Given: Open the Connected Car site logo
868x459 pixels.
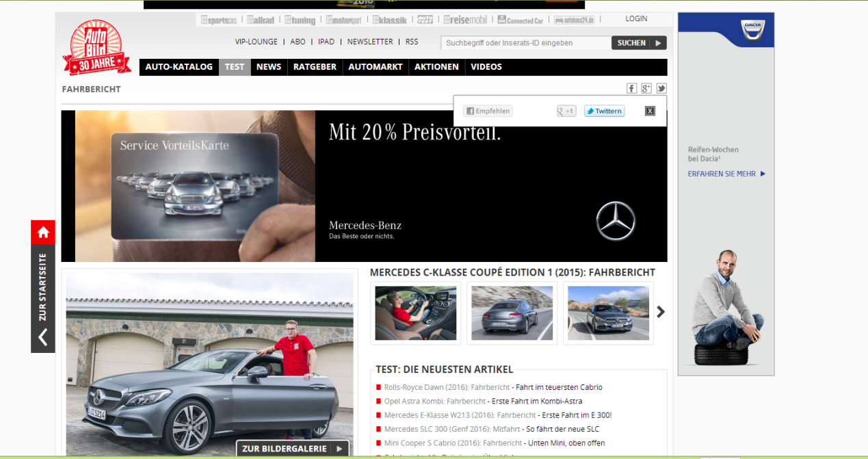Looking at the screenshot, I should pyautogui.click(x=521, y=20).
